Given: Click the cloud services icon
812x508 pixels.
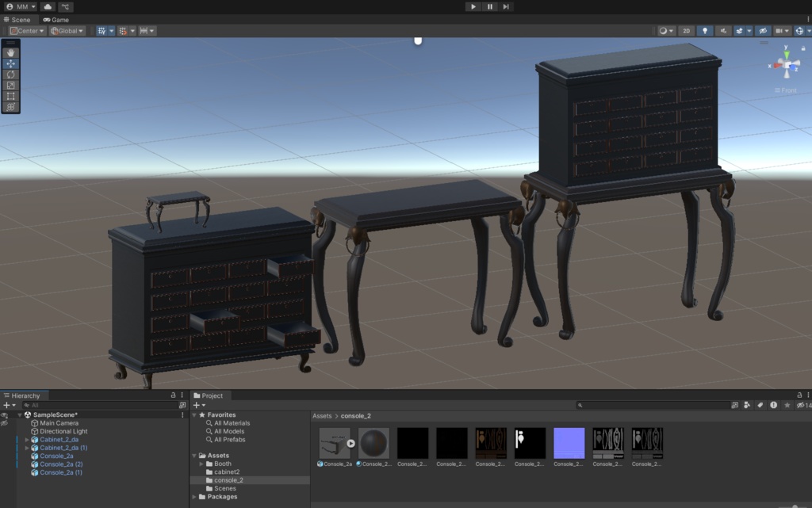Looking at the screenshot, I should [48, 6].
